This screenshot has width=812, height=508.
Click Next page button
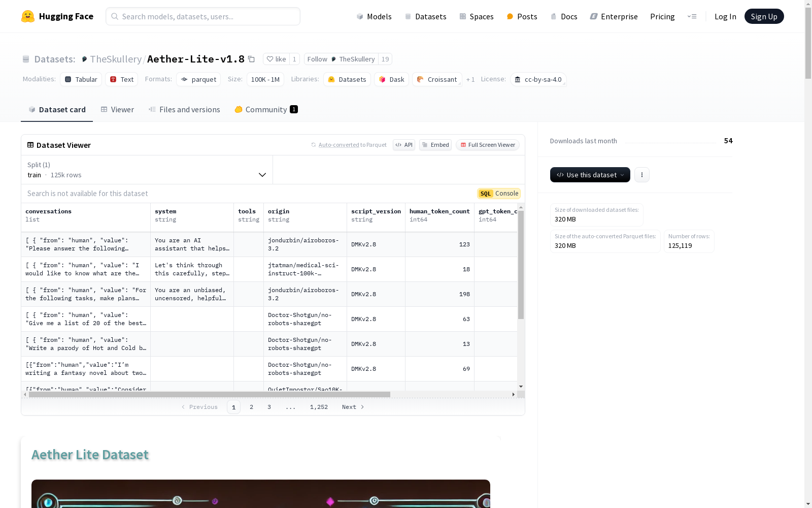pyautogui.click(x=353, y=407)
